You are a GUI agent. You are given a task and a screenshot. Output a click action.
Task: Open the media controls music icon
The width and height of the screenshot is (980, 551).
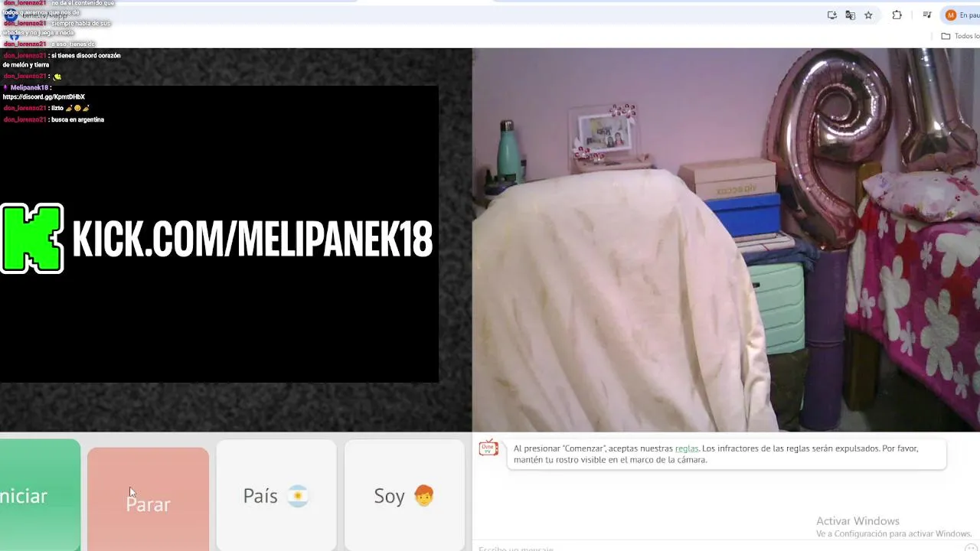point(927,15)
